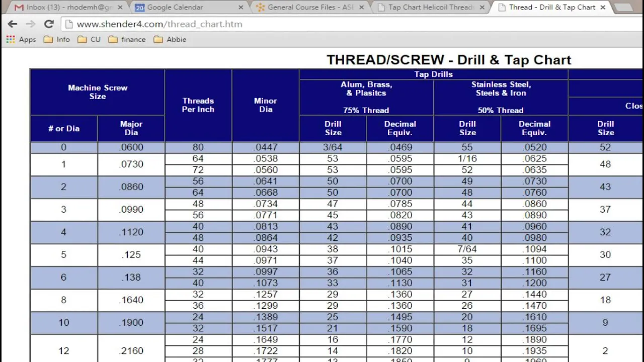Switch to the Tap Chart Helicoil Thread tab
The image size is (644, 362).
(431, 8)
